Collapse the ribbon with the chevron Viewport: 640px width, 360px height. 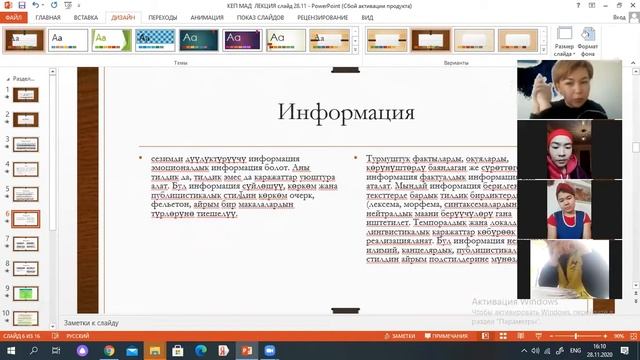[x=633, y=62]
